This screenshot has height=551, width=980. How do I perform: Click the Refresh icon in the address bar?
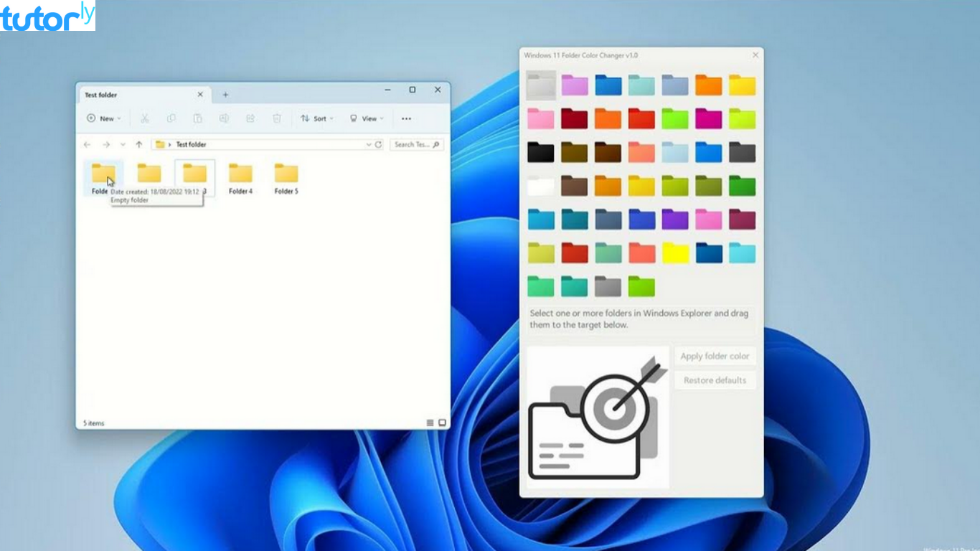tap(378, 143)
